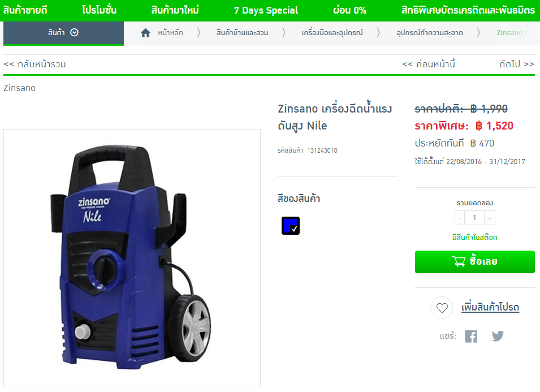Open the โปรโมชั่น menu item

(x=99, y=10)
